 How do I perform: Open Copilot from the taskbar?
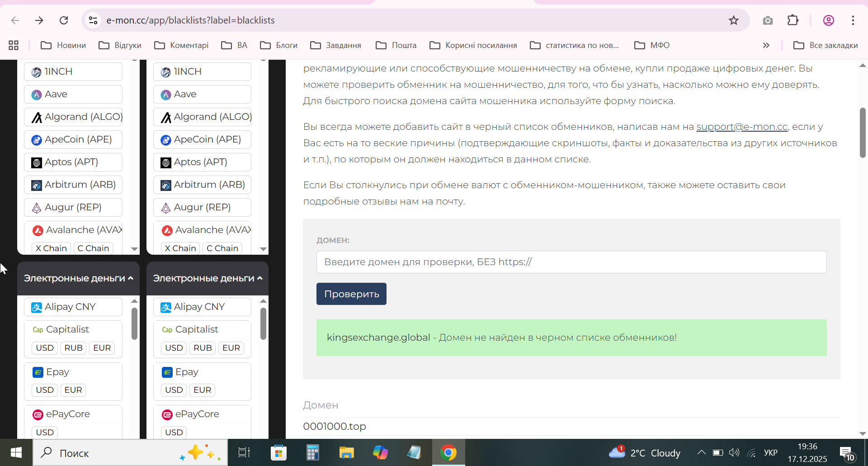point(380,453)
